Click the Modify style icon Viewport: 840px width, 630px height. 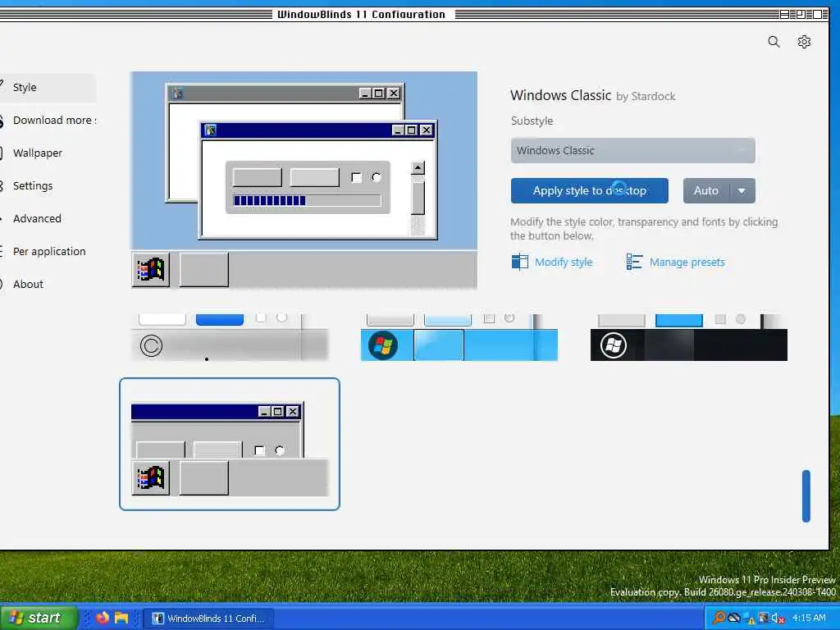[519, 262]
